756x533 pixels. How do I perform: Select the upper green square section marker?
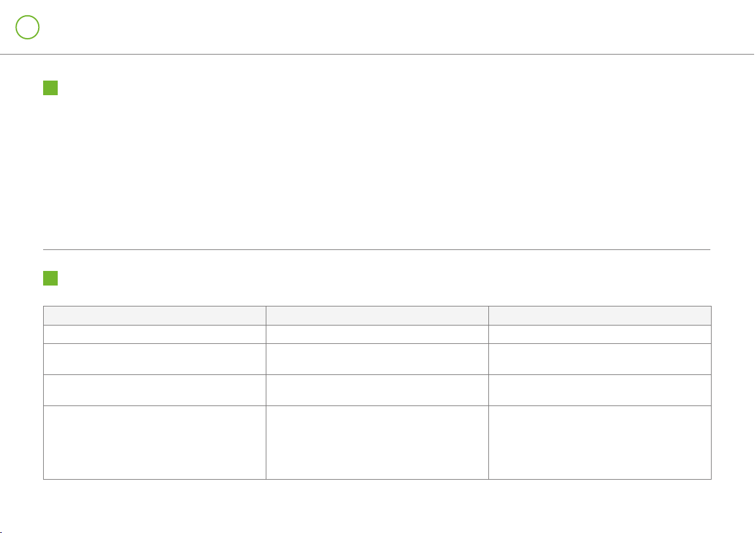coord(51,88)
